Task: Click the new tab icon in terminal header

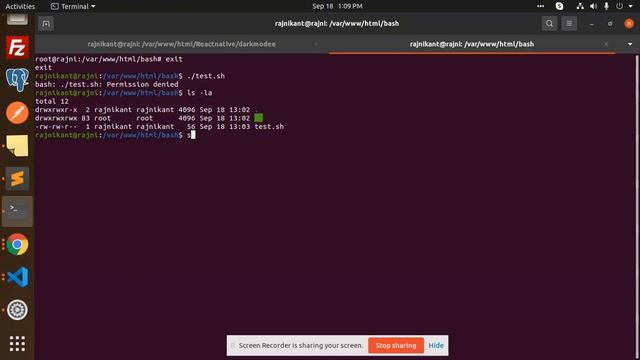Action: 46,24
